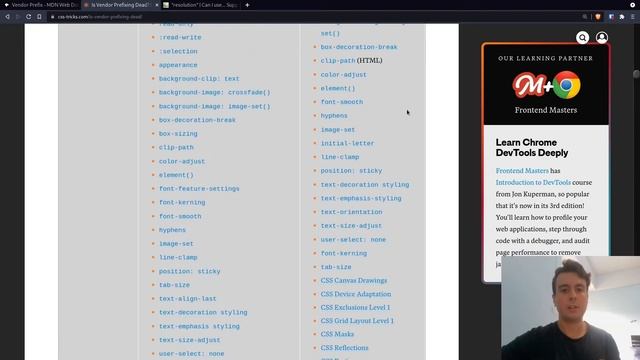
Task: Open the CSS Reflections link
Action: pyautogui.click(x=344, y=348)
